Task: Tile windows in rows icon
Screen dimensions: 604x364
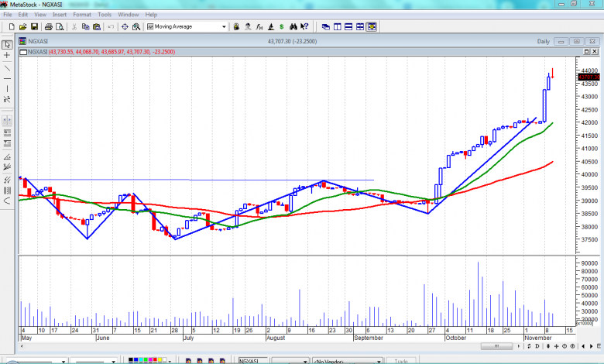Action: pyautogui.click(x=348, y=26)
